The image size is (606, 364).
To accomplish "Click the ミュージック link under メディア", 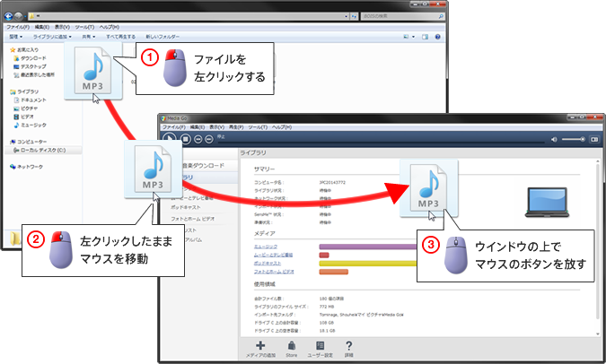I will [264, 246].
